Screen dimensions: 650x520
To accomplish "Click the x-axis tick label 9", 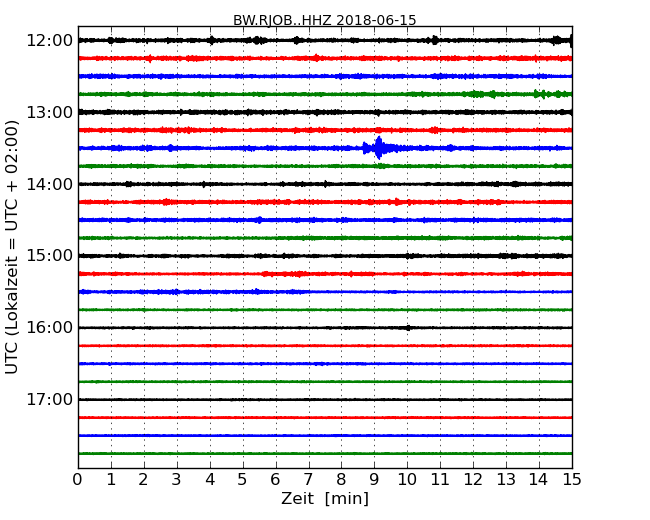I will 374,480.
